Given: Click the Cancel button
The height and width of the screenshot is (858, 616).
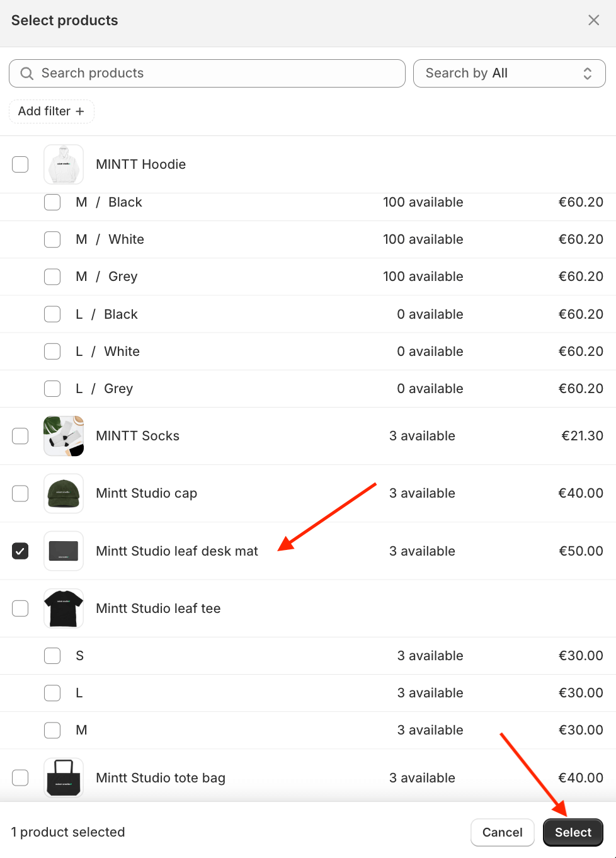Looking at the screenshot, I should pyautogui.click(x=502, y=832).
